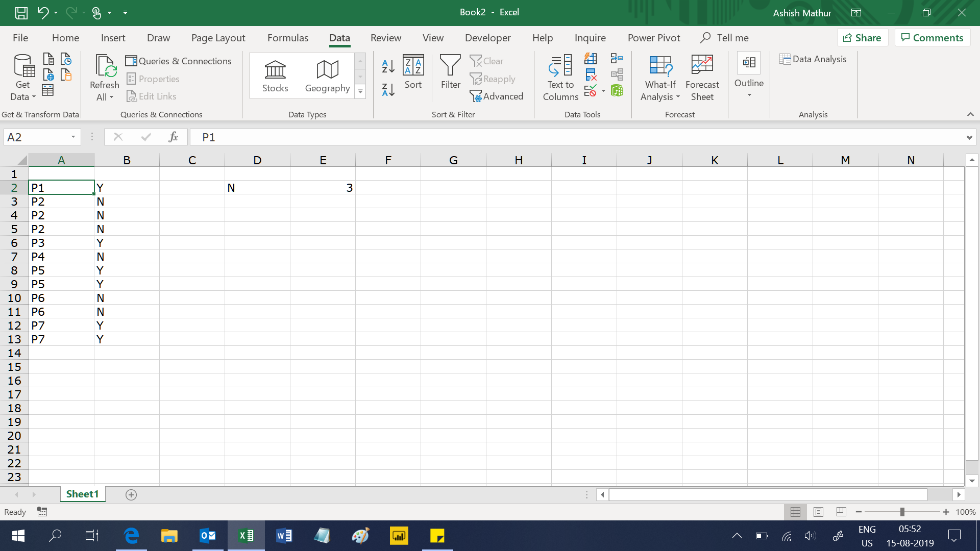Click the formula bar input field
This screenshot has width=980, height=551.
577,137
